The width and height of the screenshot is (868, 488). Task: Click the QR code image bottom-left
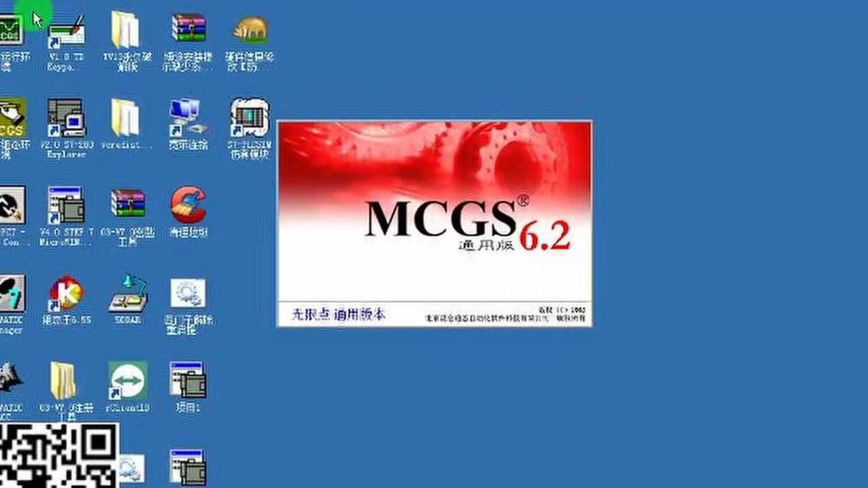58,455
